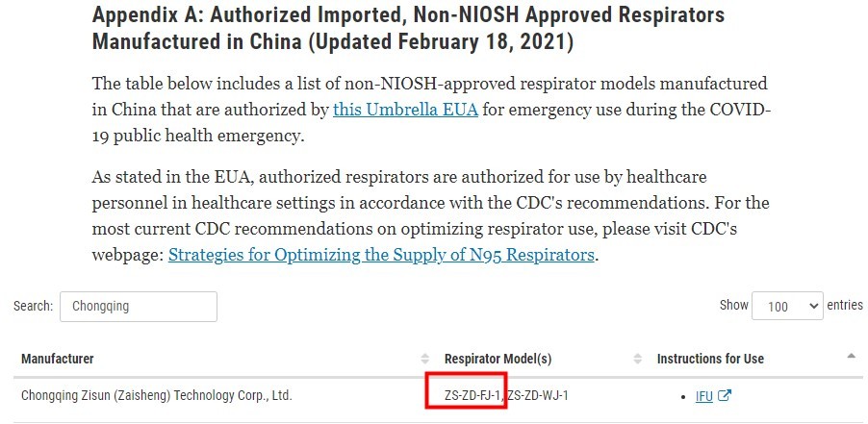The width and height of the screenshot is (868, 424).
Task: Open Strategies for Optimizing the Supply of N95 Respirators
Action: (x=381, y=255)
